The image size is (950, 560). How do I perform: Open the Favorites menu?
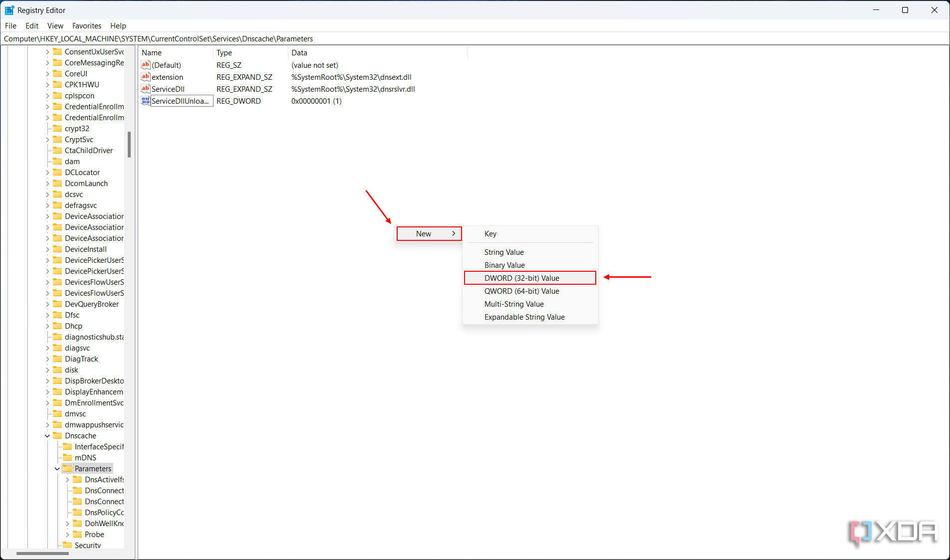click(x=87, y=25)
